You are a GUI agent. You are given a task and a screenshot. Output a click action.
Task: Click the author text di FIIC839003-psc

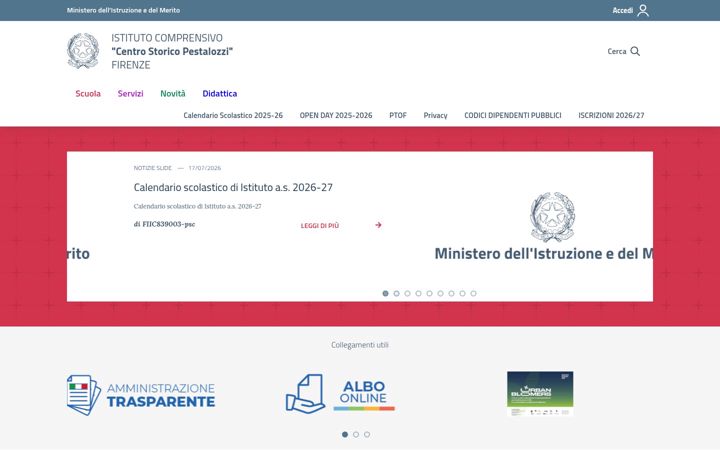click(x=164, y=224)
